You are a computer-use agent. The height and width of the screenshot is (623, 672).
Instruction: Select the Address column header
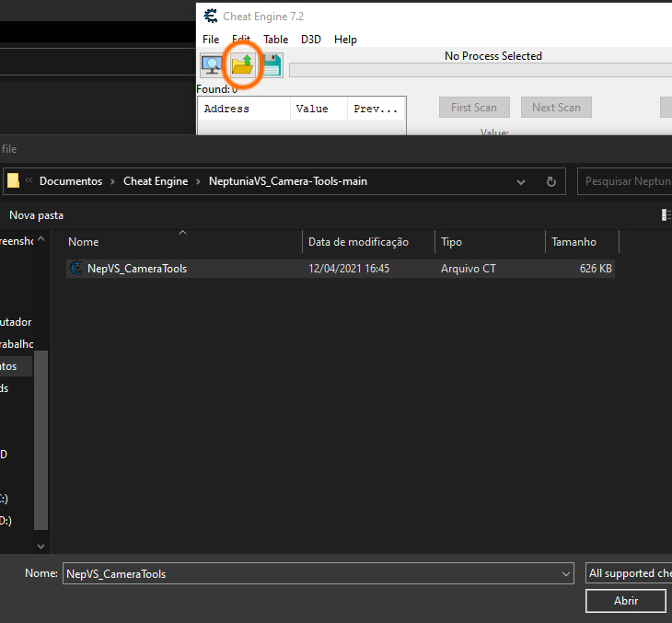[244, 109]
